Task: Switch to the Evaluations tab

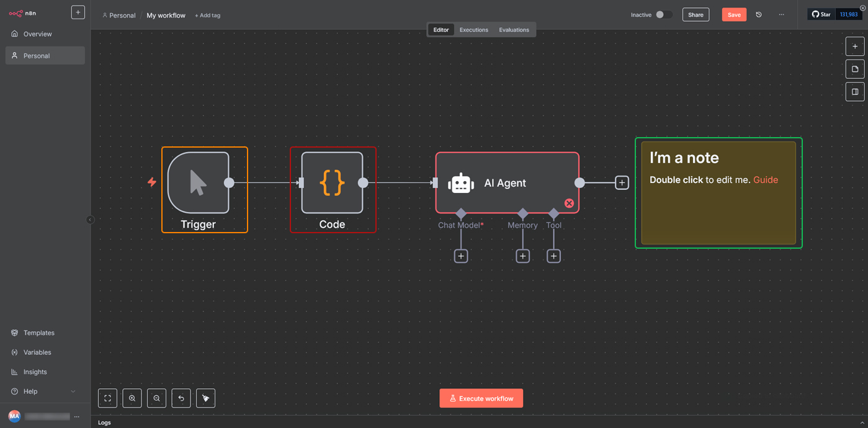Action: click(x=514, y=30)
